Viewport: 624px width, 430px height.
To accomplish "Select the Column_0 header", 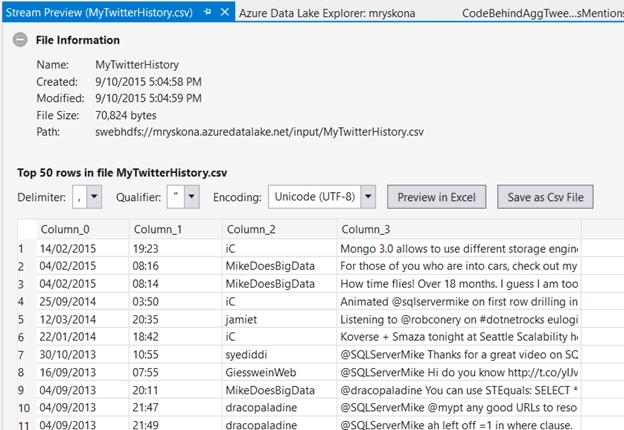I will pyautogui.click(x=83, y=229).
